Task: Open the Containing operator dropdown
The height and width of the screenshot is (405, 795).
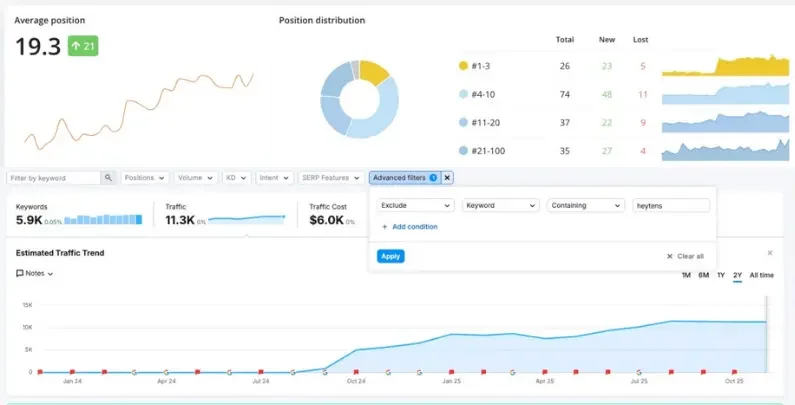Action: pos(586,205)
